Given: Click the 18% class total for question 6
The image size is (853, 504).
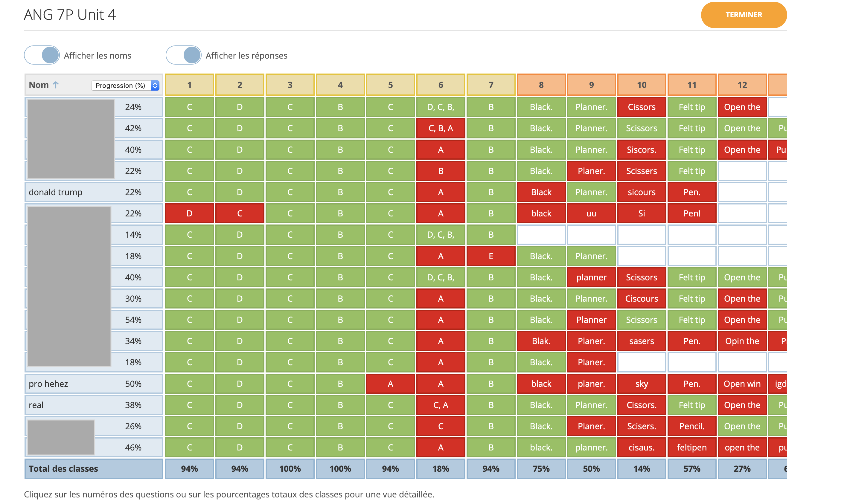Looking at the screenshot, I should tap(440, 469).
